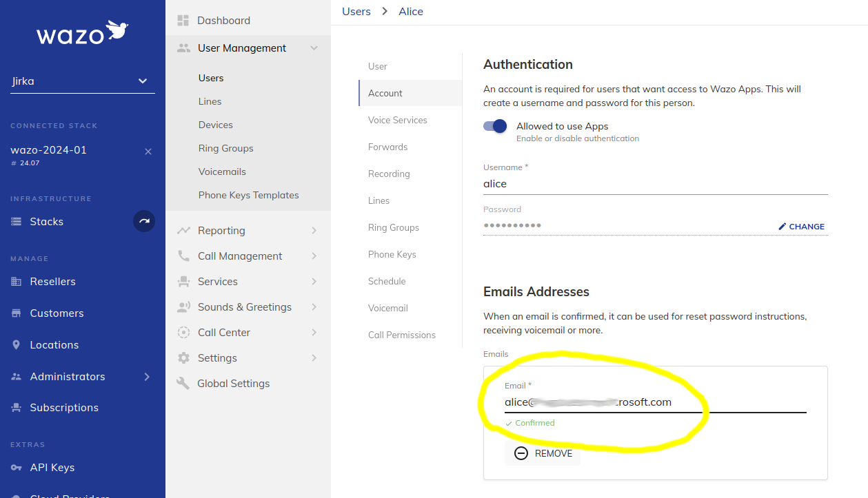The image size is (868, 498).
Task: Click the Resellers building icon
Action: (x=17, y=282)
